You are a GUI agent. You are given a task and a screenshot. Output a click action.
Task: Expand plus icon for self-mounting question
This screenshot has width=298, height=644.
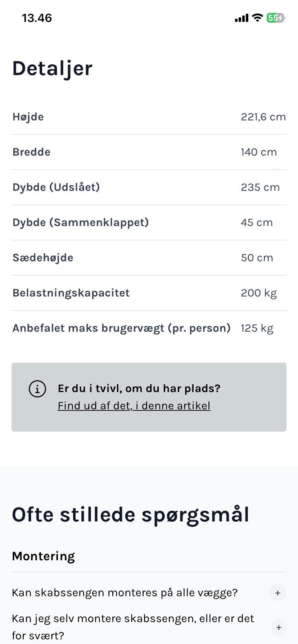(279, 627)
